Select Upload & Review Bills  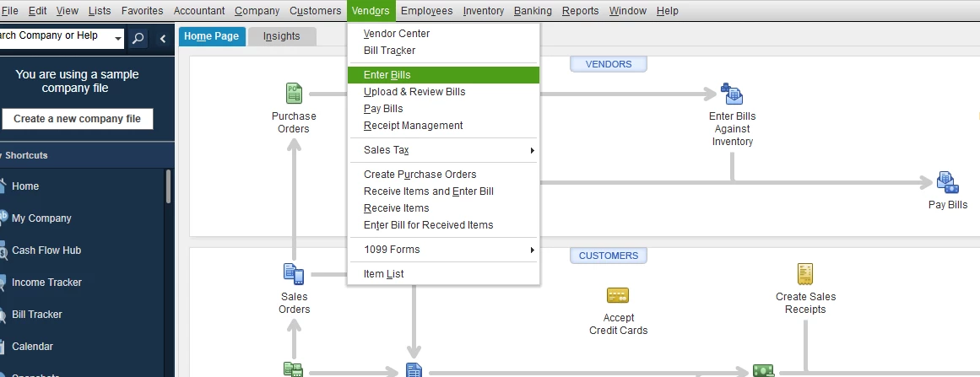(x=443, y=92)
